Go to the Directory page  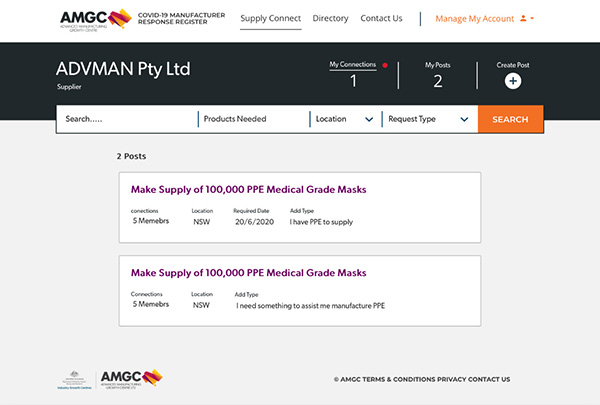[x=331, y=18]
